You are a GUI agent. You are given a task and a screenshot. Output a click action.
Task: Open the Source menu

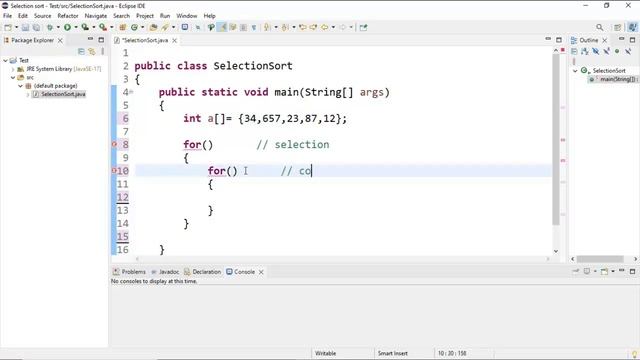[42, 16]
